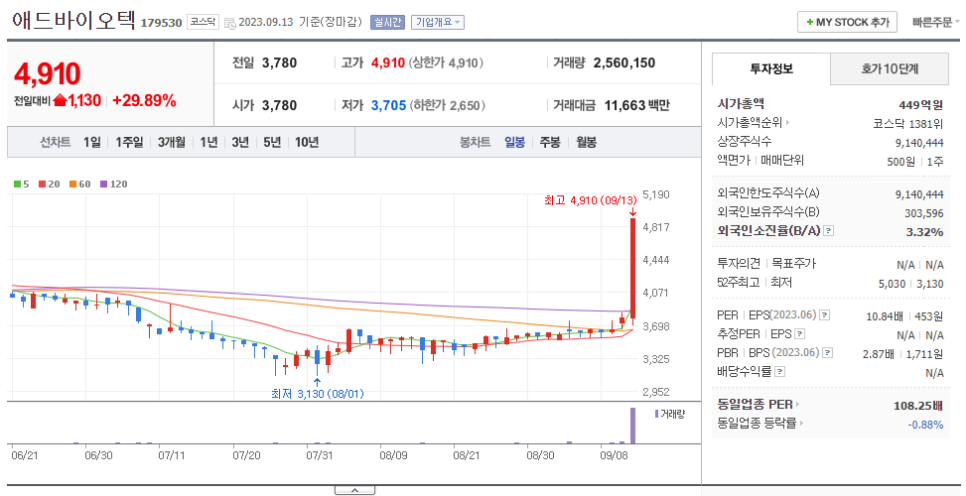This screenshot has height=496, width=966.
Task: Select the 3년 line chart period
Action: pos(240,142)
